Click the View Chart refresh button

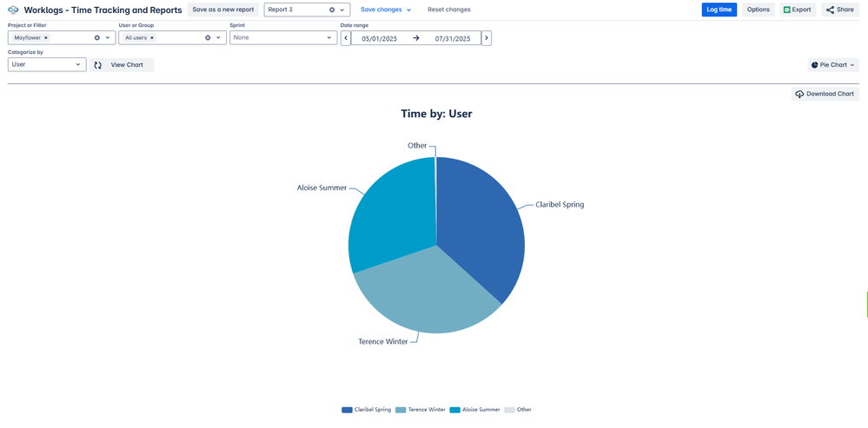tap(122, 65)
